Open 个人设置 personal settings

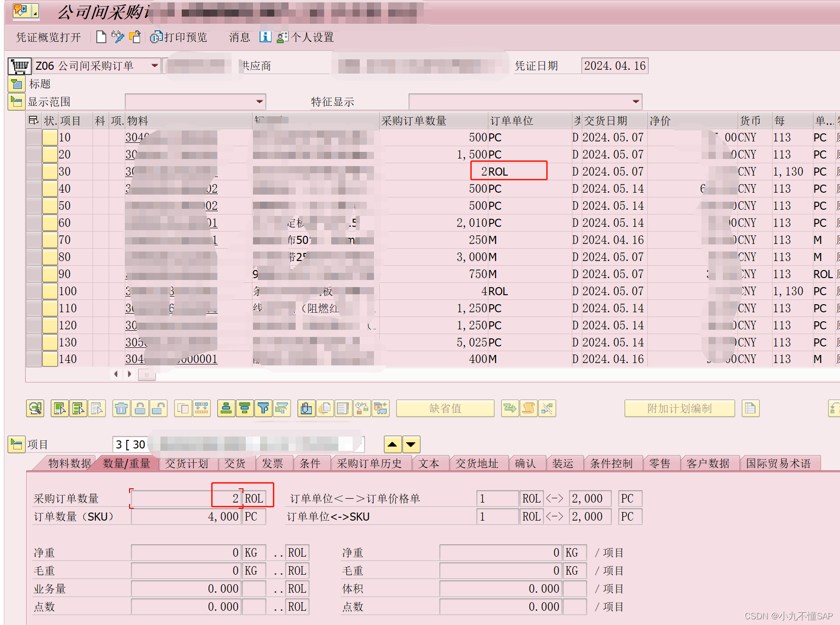click(308, 37)
